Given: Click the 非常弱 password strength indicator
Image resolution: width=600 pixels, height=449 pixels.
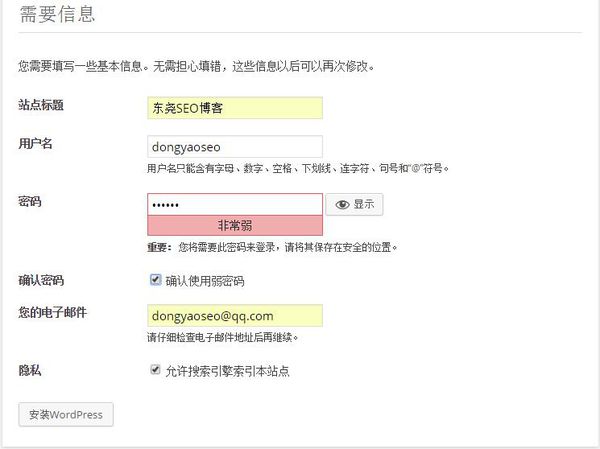Looking at the screenshot, I should point(234,226).
